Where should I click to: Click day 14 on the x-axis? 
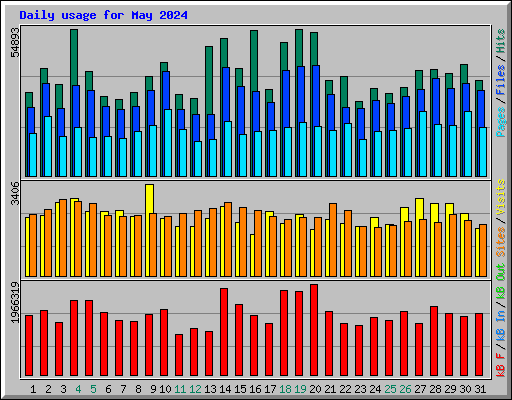click(225, 389)
